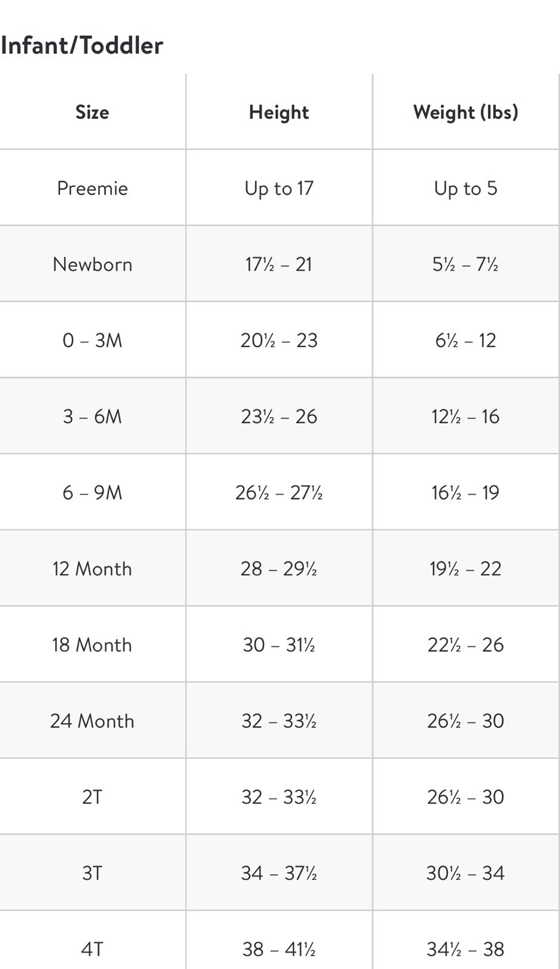The height and width of the screenshot is (969, 560).
Task: Select the 0 – 3M size row
Action: tap(280, 340)
